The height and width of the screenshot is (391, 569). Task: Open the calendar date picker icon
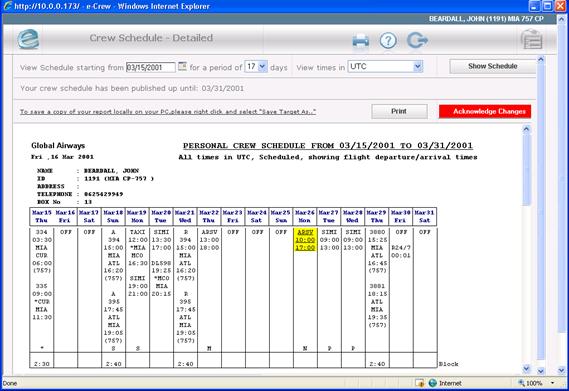pyautogui.click(x=182, y=66)
